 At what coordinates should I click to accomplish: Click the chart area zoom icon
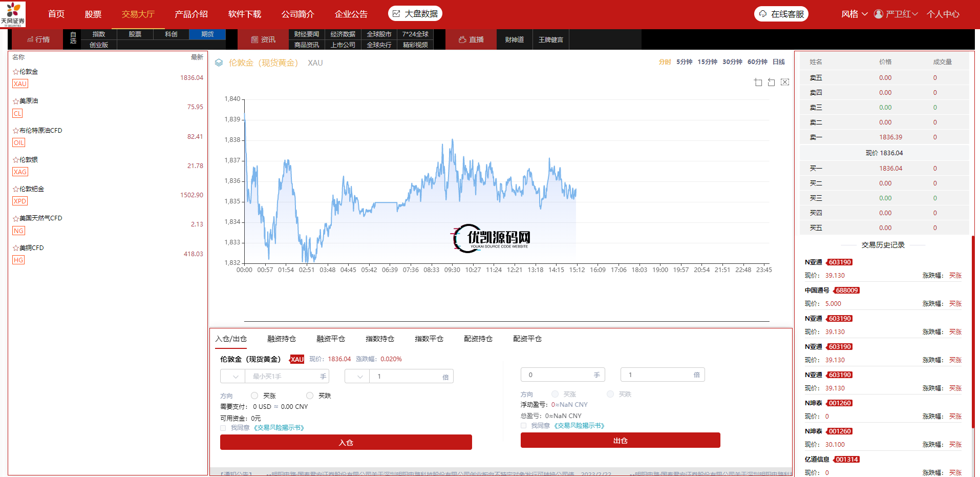[758, 82]
